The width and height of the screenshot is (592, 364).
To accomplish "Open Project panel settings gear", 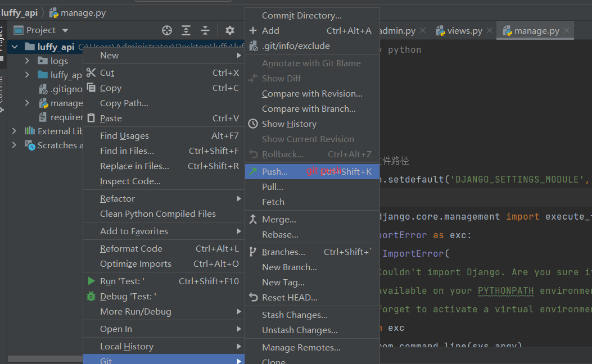I will click(x=229, y=30).
